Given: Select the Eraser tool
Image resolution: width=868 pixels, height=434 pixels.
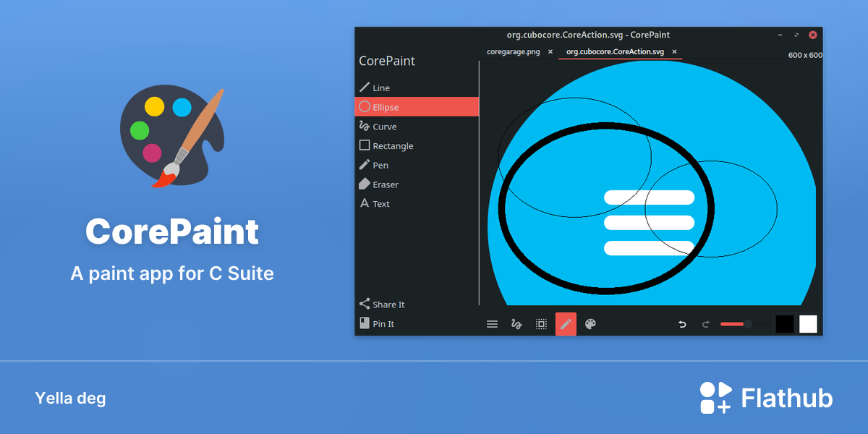Looking at the screenshot, I should pos(417,184).
